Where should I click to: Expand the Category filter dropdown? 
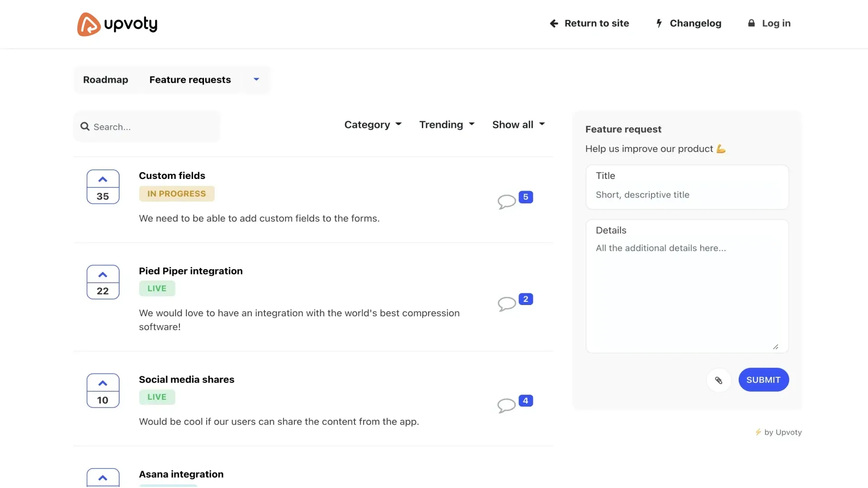373,124
